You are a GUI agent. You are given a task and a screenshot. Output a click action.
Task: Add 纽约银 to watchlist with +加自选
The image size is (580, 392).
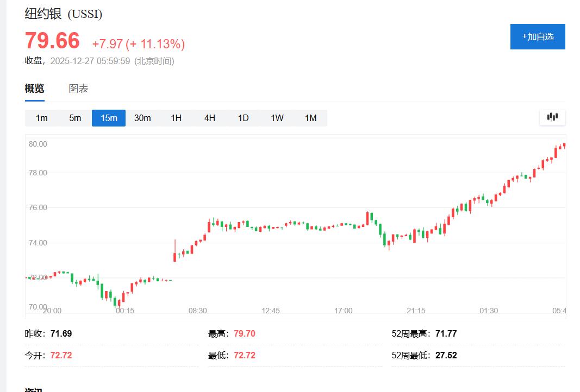coord(537,36)
